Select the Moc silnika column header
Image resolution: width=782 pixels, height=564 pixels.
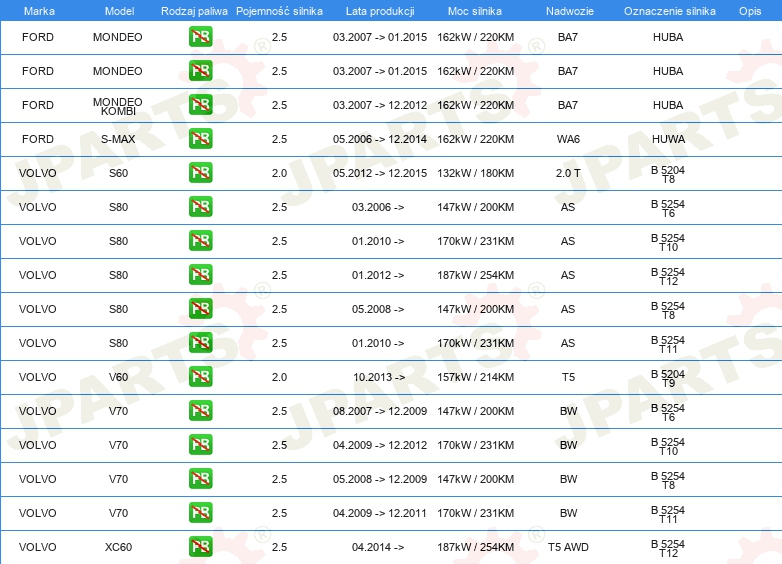pyautogui.click(x=475, y=10)
